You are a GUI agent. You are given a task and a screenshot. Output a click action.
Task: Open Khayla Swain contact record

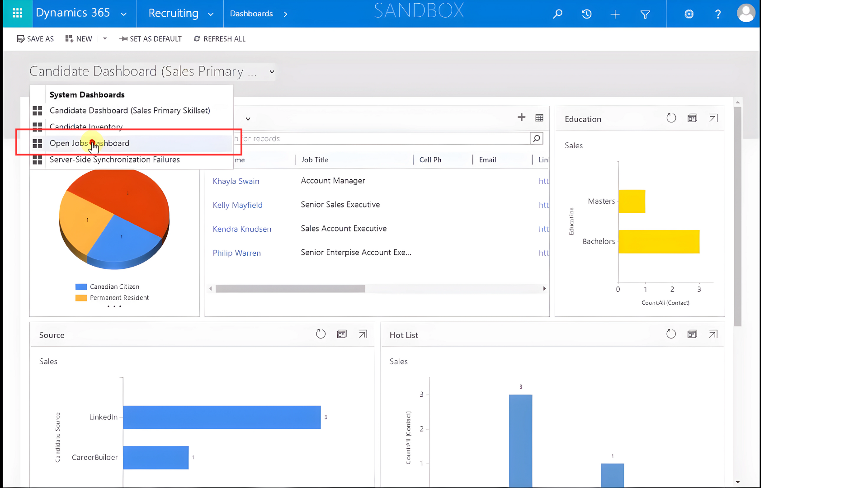(236, 181)
